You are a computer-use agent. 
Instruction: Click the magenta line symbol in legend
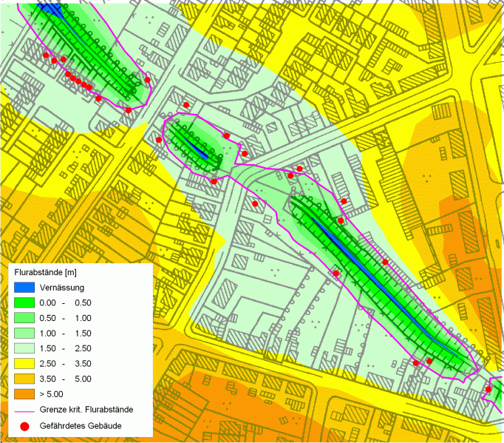pos(25,409)
